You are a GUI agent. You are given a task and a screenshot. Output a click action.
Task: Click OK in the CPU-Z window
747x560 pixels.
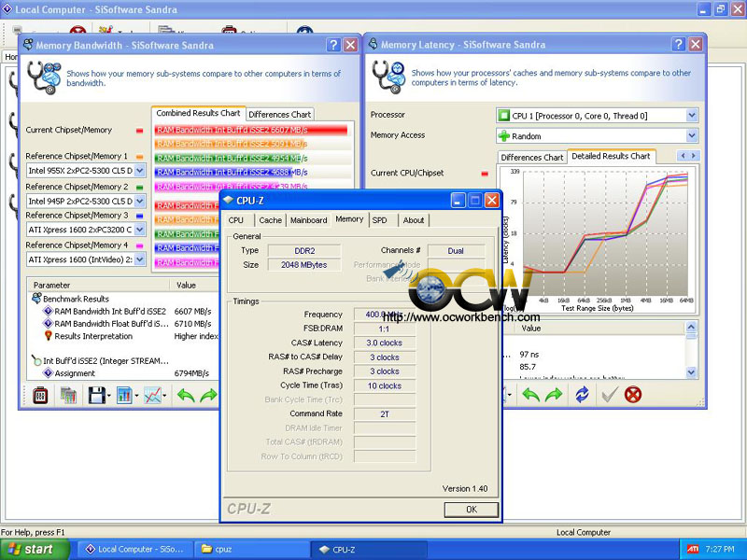[x=472, y=510]
